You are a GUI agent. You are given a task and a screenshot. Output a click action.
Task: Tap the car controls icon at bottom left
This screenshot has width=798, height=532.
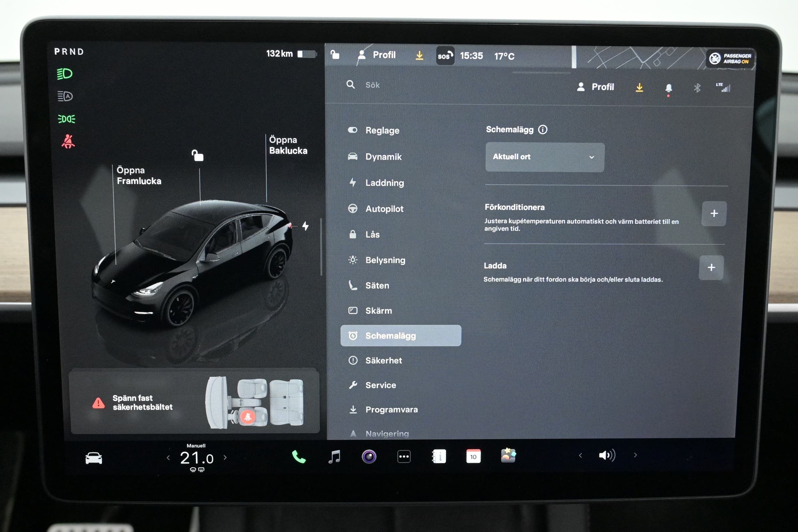pos(94,458)
